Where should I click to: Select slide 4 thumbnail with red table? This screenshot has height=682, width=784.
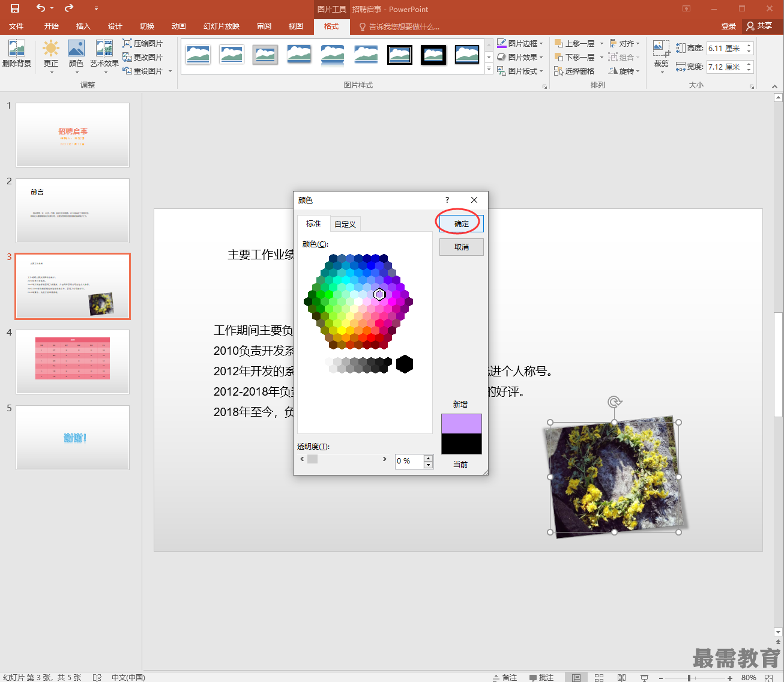click(73, 362)
